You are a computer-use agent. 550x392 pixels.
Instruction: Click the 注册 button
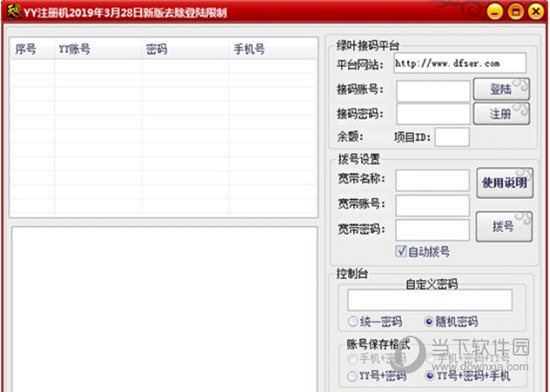click(x=501, y=114)
